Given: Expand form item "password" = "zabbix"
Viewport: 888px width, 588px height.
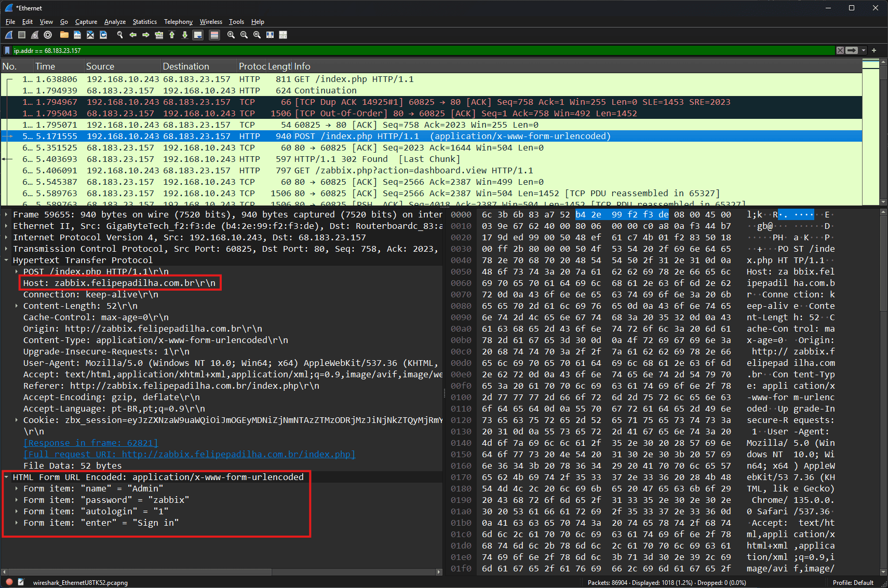Looking at the screenshot, I should tap(17, 500).
